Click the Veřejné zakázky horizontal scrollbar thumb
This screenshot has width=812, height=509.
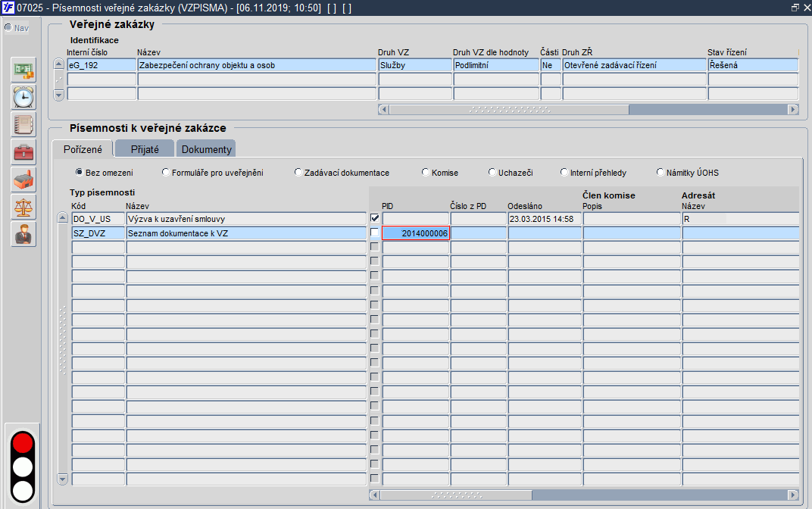pyautogui.click(x=509, y=109)
